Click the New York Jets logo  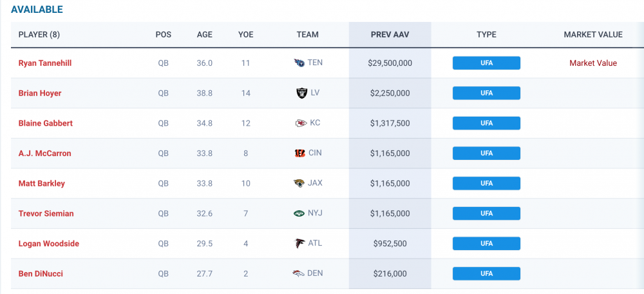point(299,213)
